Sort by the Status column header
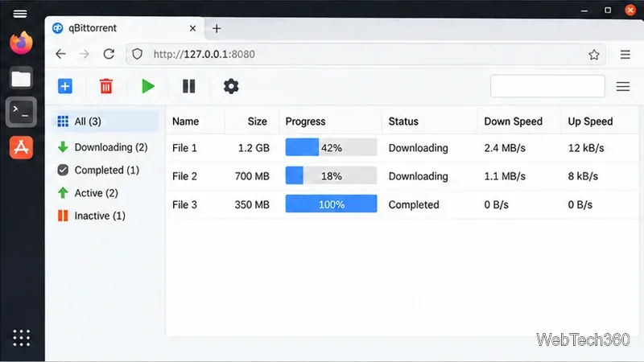Image resolution: width=644 pixels, height=362 pixels. 403,121
